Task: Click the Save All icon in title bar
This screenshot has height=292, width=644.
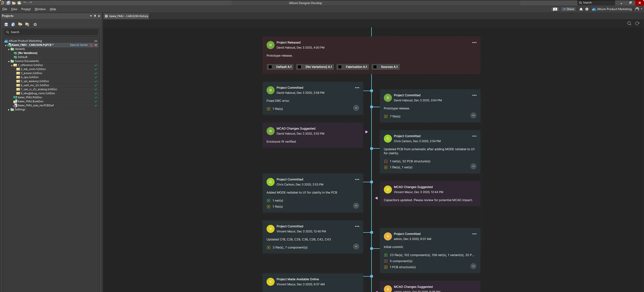Action: click(x=8, y=3)
